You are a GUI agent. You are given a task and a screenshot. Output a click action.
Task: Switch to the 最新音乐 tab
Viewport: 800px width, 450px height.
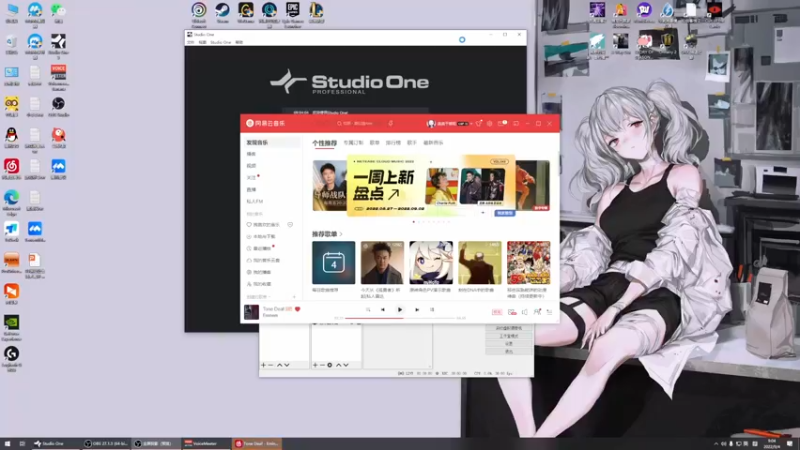433,143
